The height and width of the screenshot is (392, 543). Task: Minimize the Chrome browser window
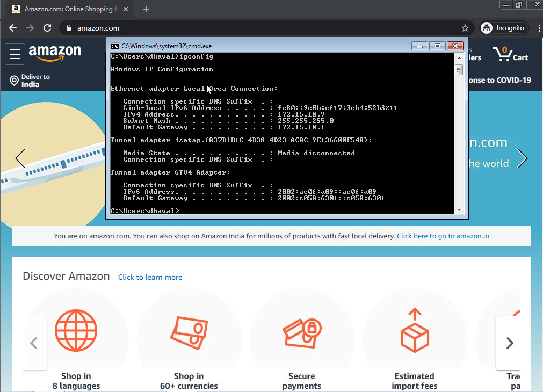click(x=506, y=4)
